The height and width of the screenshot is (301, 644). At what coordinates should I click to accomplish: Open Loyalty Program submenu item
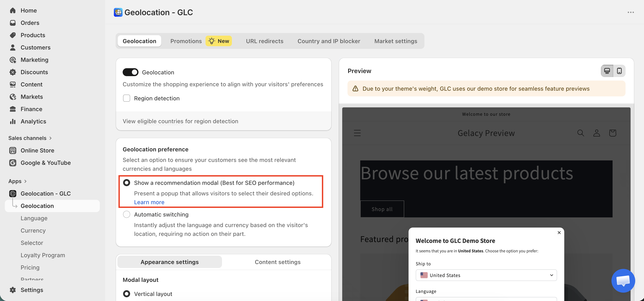point(43,255)
